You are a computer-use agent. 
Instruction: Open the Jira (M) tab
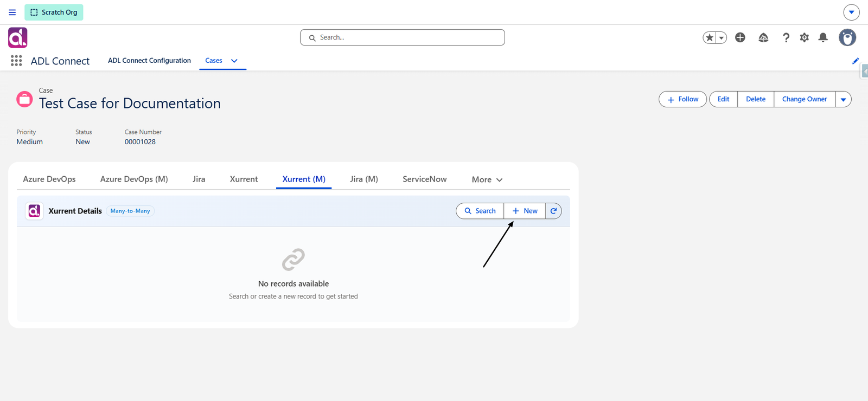[364, 179]
